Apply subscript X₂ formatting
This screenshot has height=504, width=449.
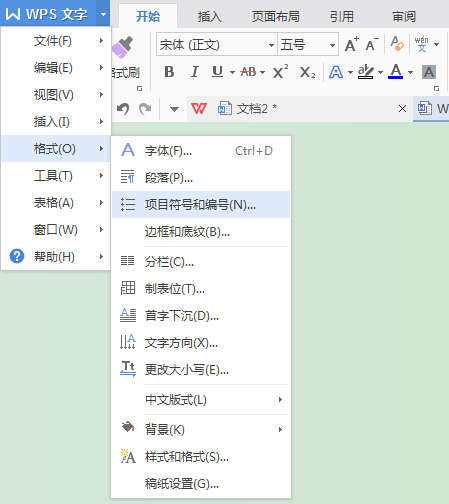pos(307,72)
